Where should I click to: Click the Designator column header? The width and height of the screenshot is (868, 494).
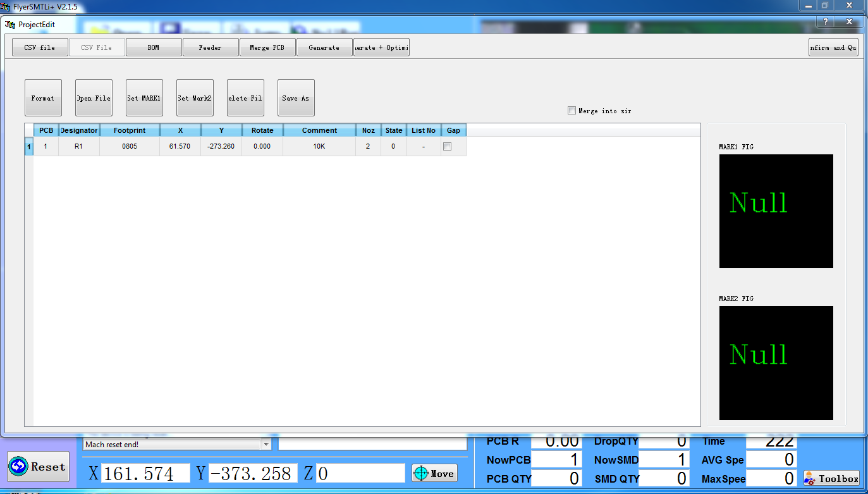pyautogui.click(x=79, y=130)
